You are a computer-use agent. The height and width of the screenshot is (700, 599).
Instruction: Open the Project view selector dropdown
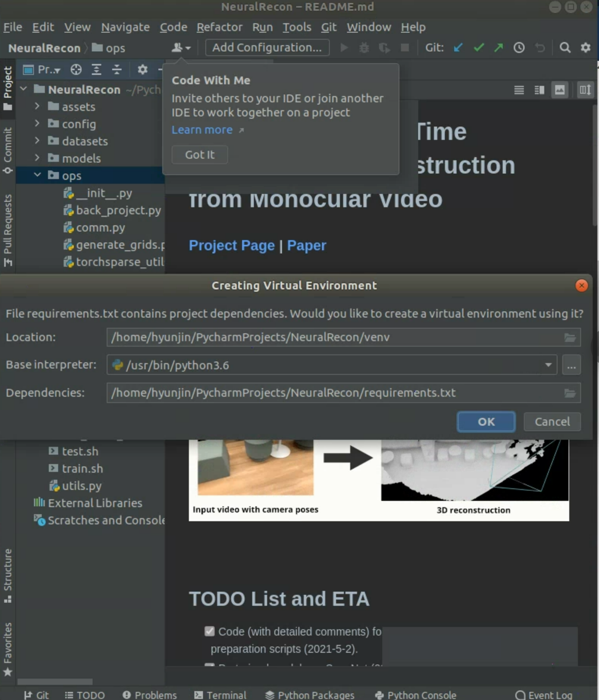point(43,69)
